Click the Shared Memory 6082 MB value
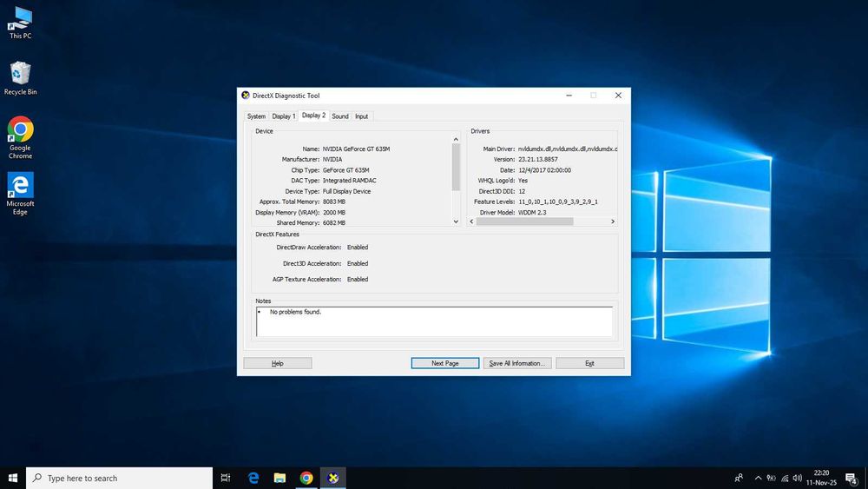This screenshot has width=868, height=489. [334, 223]
